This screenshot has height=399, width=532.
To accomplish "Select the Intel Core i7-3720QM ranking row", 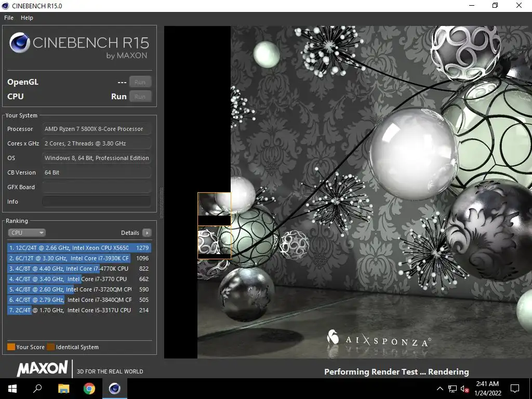I will 79,289.
